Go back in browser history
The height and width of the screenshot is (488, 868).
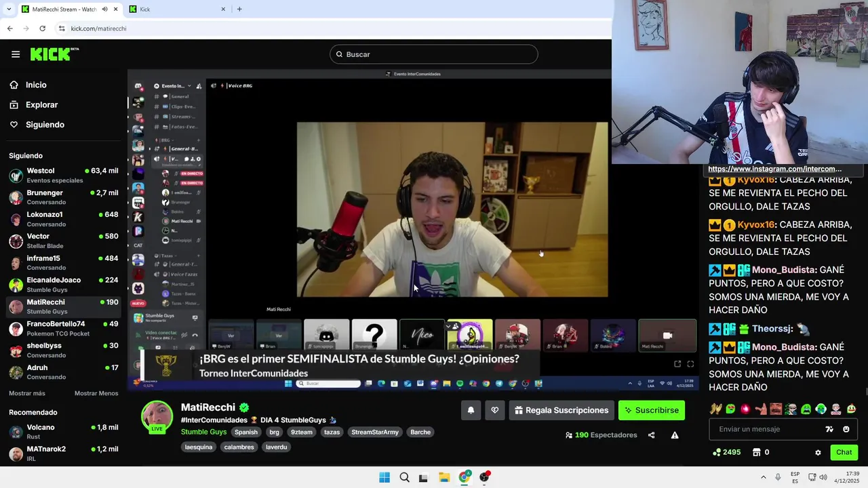pyautogui.click(x=9, y=28)
